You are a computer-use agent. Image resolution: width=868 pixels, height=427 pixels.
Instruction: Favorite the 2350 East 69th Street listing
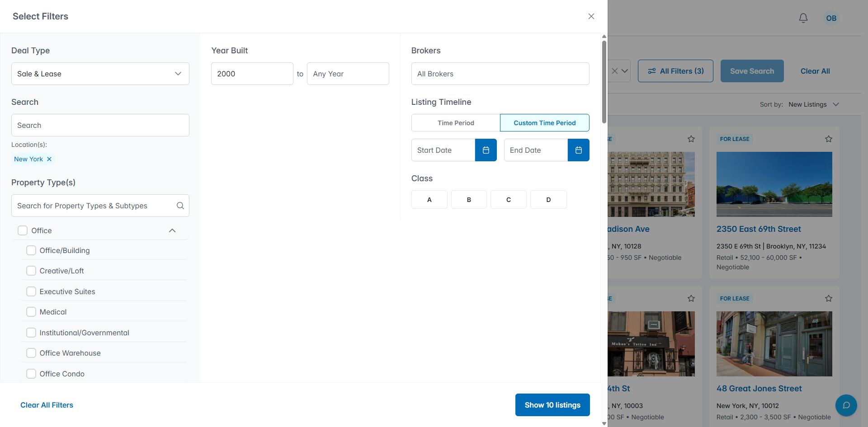click(828, 139)
